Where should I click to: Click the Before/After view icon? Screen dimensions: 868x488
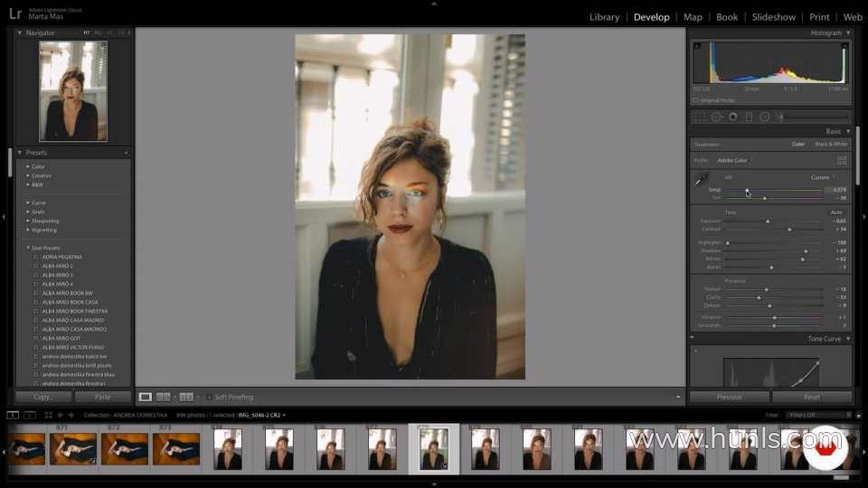186,397
